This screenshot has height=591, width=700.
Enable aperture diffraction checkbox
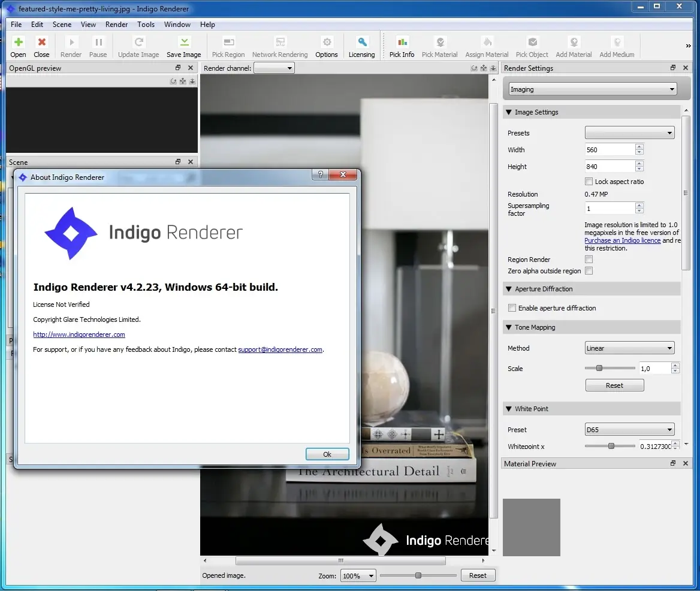tap(512, 308)
